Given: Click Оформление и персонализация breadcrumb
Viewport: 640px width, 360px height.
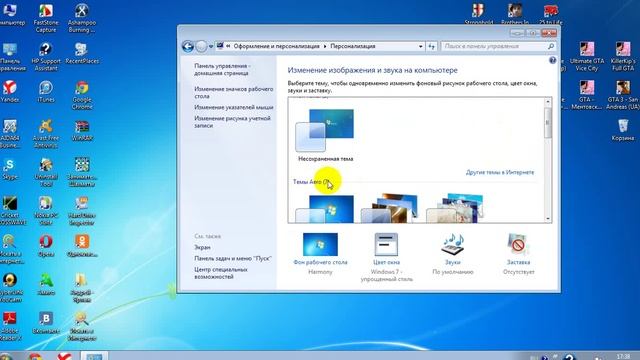Looking at the screenshot, I should [x=276, y=47].
